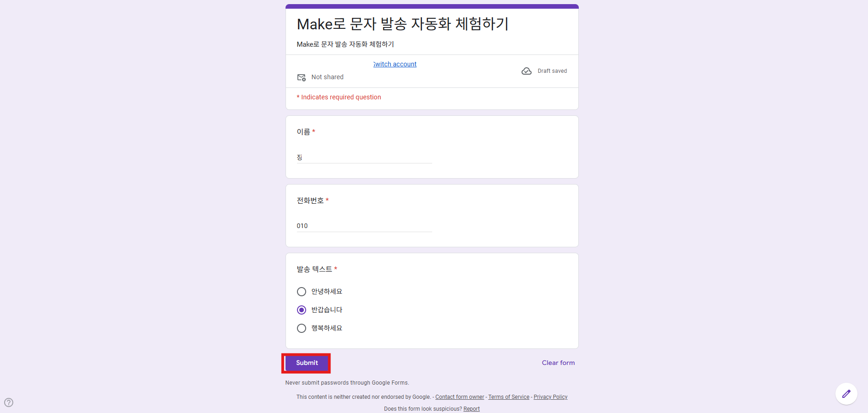Focus the 이름 name input field
The width and height of the screenshot is (868, 413).
pos(363,158)
